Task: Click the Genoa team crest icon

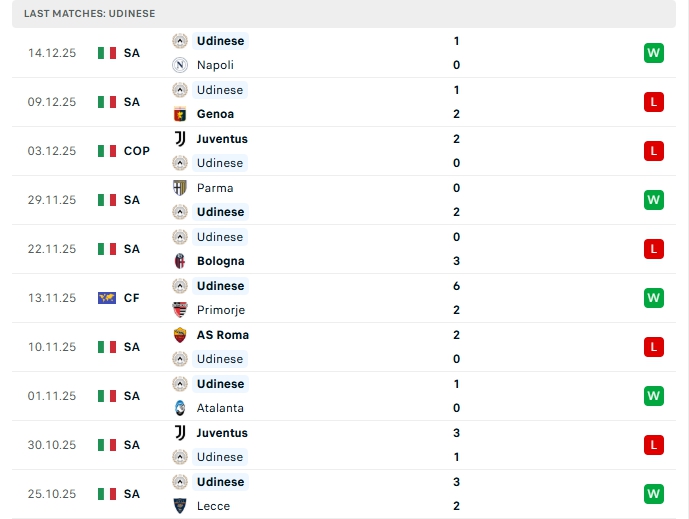Action: pos(180,114)
